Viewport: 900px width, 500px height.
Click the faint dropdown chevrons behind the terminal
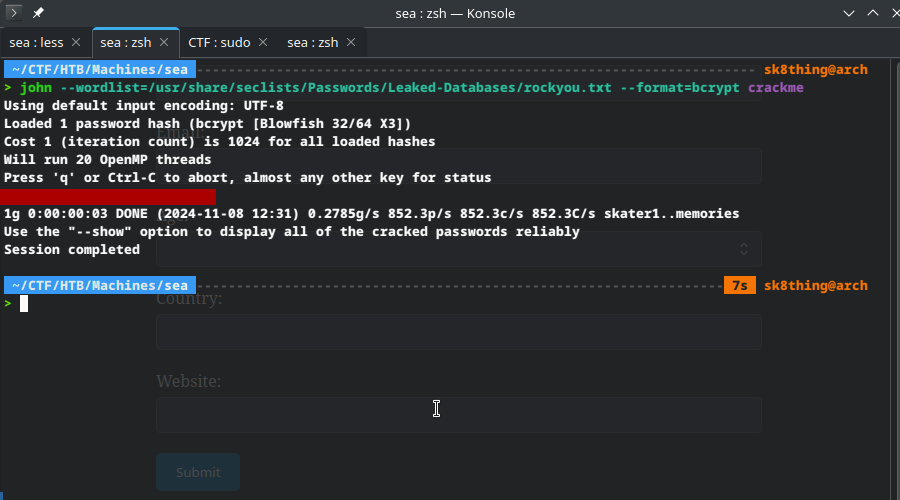pyautogui.click(x=744, y=249)
